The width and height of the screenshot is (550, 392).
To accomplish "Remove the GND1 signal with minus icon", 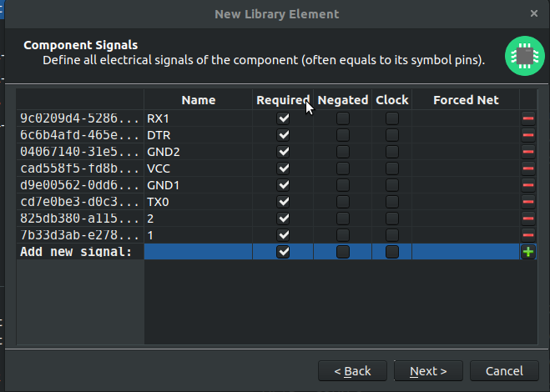I will coord(528,185).
